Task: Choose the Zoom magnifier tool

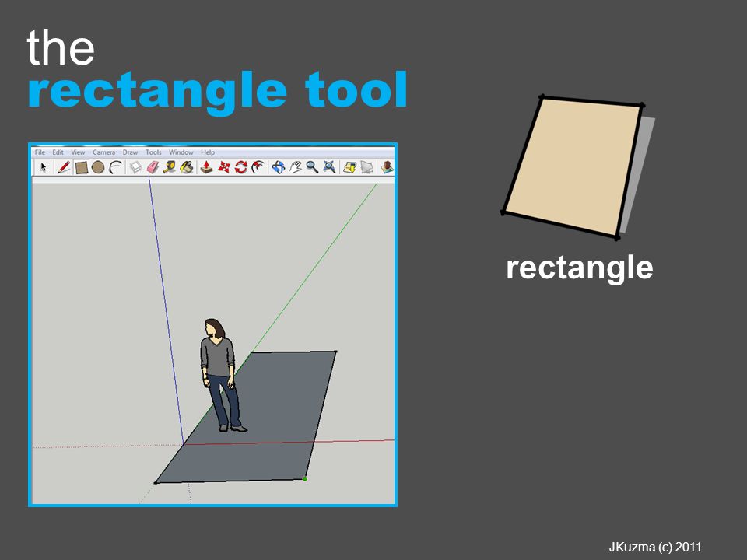Action: coord(312,167)
